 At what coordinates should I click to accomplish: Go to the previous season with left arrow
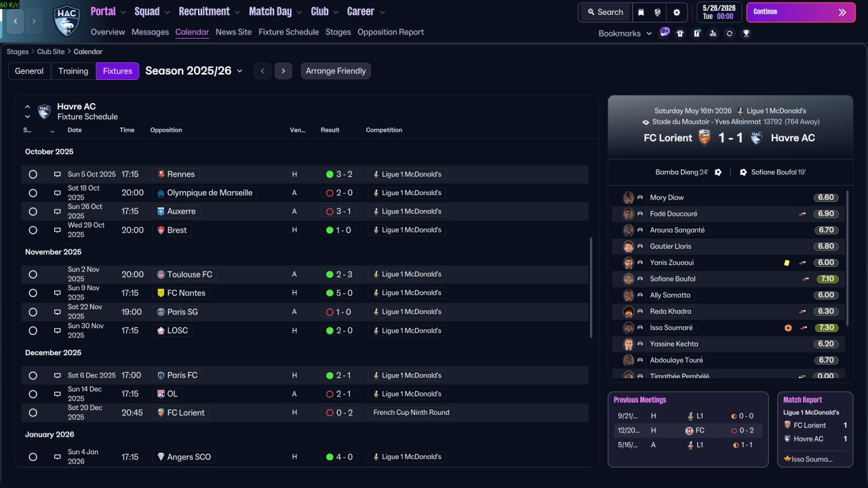(x=262, y=71)
